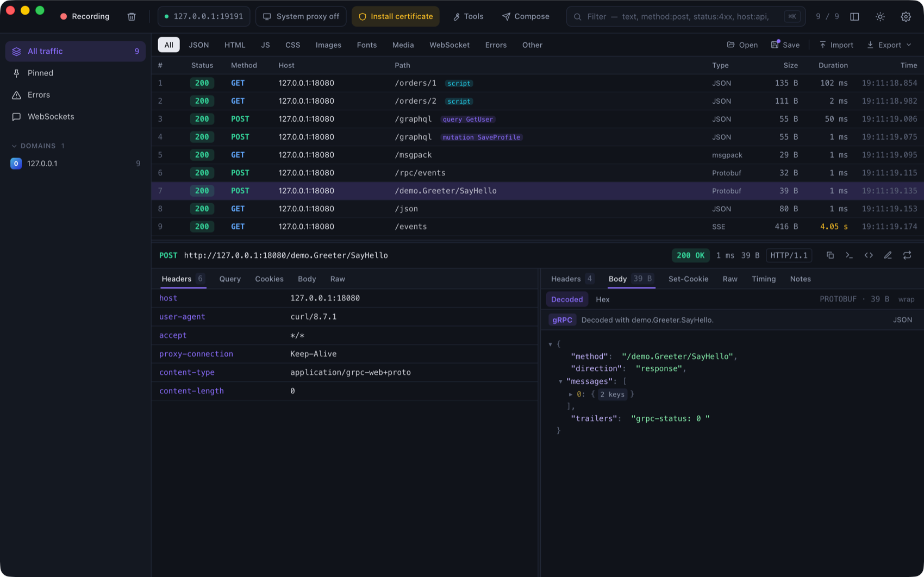Screen dimensions: 924x577
Task: Select the /rpc/events request row
Action: click(537, 173)
